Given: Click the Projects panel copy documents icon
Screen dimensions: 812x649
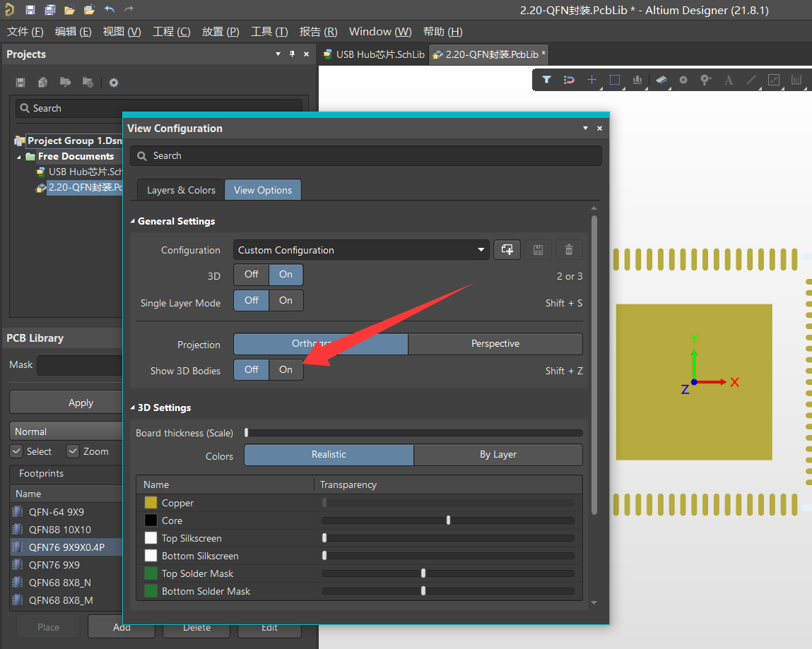Looking at the screenshot, I should pyautogui.click(x=43, y=83).
